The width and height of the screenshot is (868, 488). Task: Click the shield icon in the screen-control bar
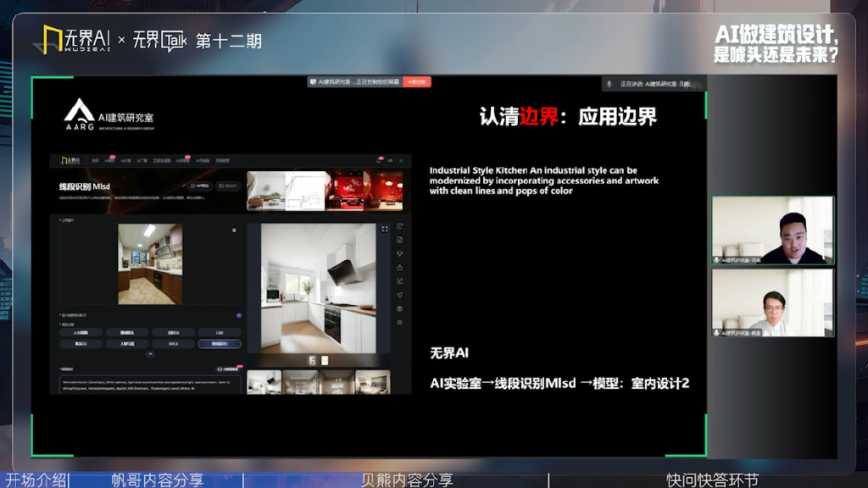click(314, 82)
